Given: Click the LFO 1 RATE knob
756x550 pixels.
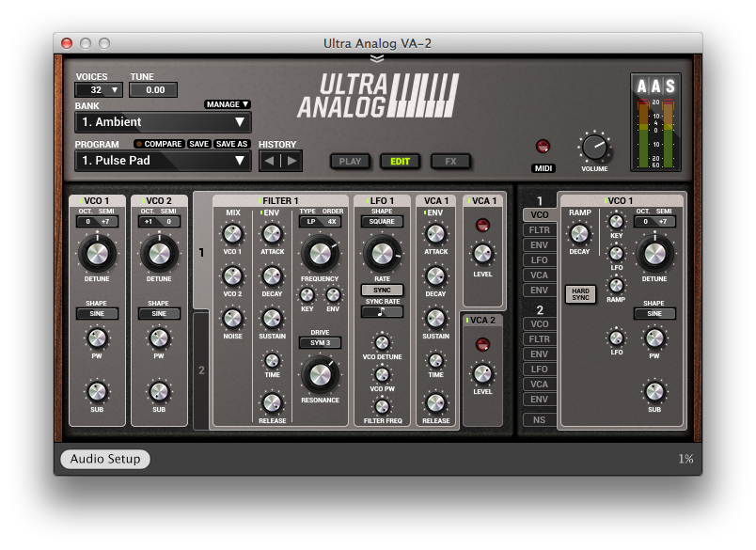Looking at the screenshot, I should [x=383, y=254].
